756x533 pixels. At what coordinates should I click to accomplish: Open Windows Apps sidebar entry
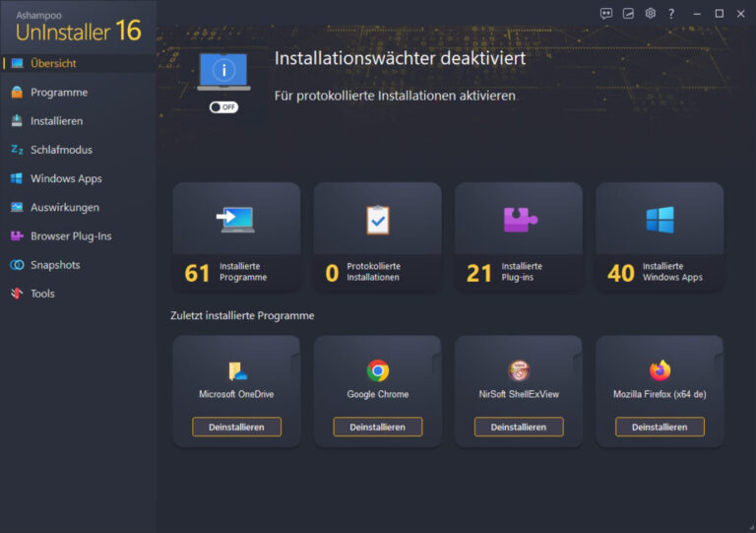78,178
